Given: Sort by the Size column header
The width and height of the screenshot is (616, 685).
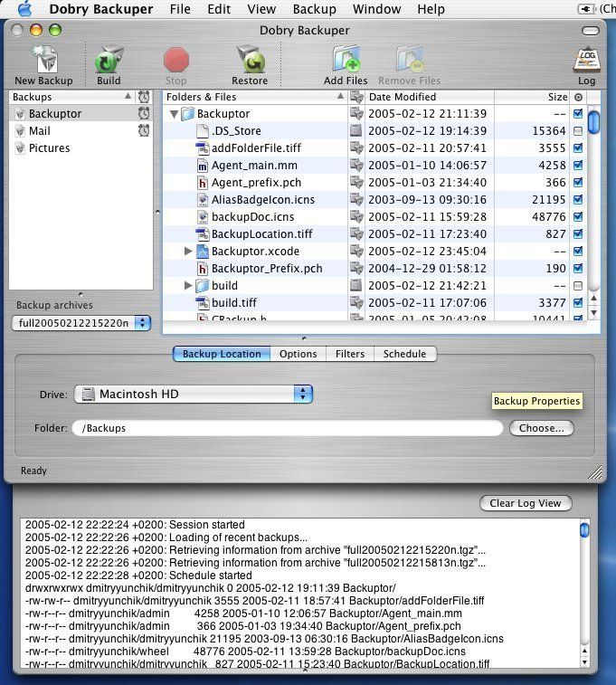Looking at the screenshot, I should pyautogui.click(x=532, y=97).
